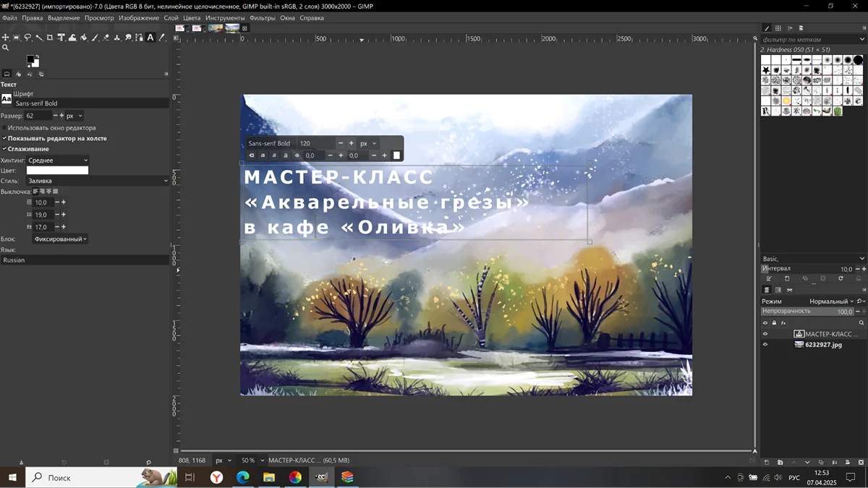Create a new layer icon
The image size is (868, 488).
(767, 462)
